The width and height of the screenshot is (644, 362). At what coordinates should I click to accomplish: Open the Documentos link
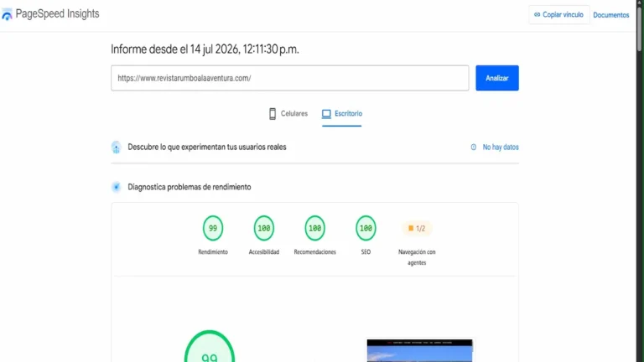pos(610,15)
